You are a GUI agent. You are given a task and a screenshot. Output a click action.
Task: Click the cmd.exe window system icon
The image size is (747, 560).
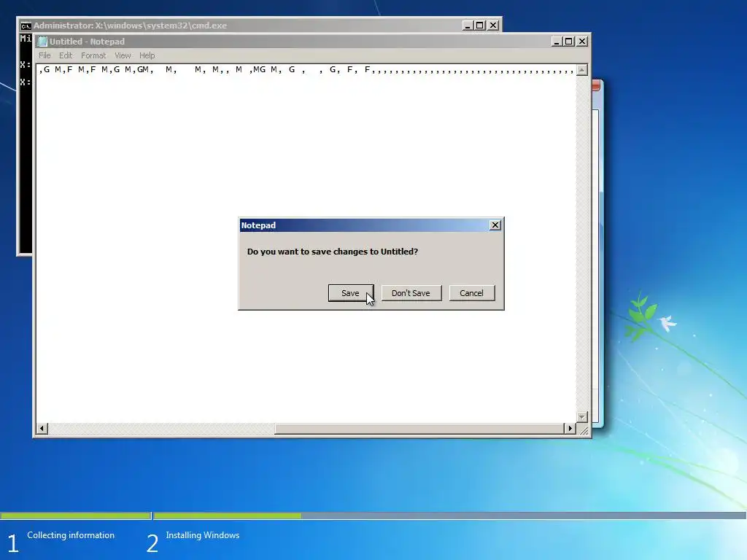coord(26,26)
